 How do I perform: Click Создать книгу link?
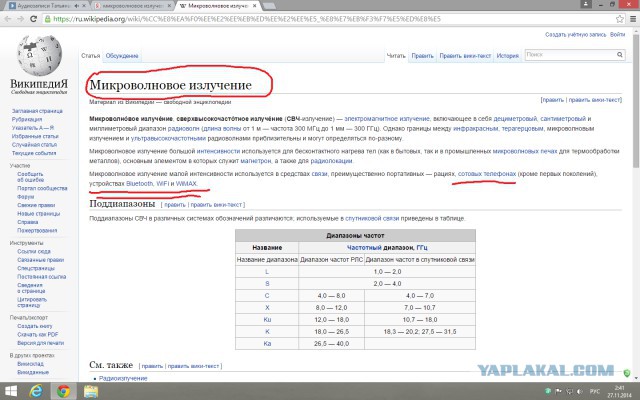(35, 326)
